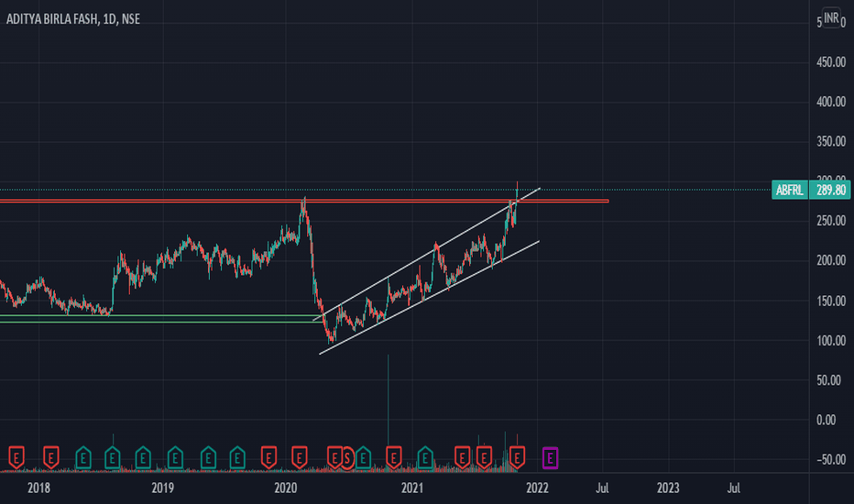Click the 0.00 price axis label
The width and height of the screenshot is (854, 504).
(x=827, y=420)
